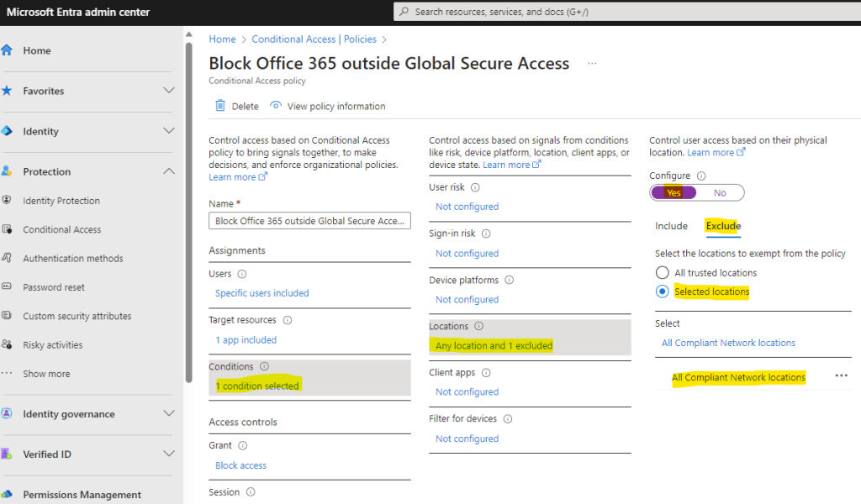This screenshot has width=861, height=504.
Task: Open Specific users included link
Action: tap(262, 293)
